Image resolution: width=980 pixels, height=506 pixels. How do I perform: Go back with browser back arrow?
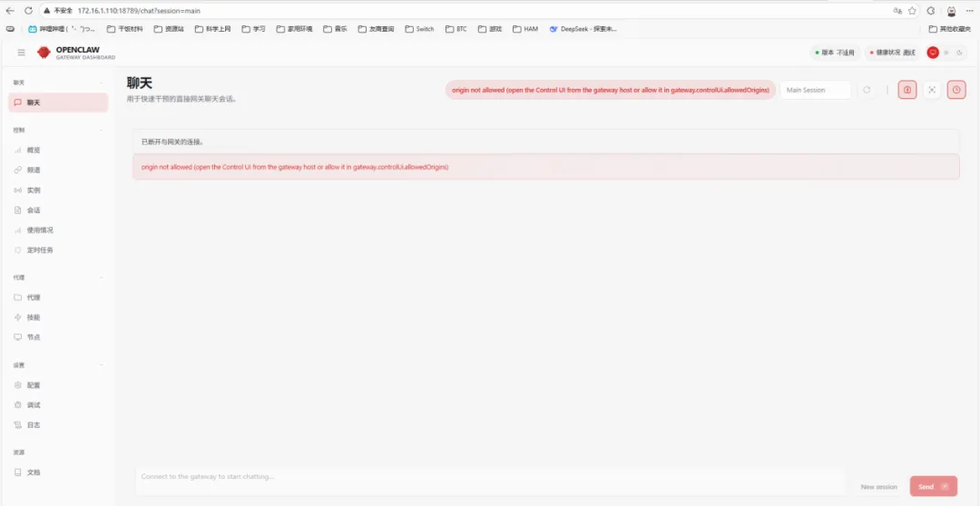[x=10, y=11]
